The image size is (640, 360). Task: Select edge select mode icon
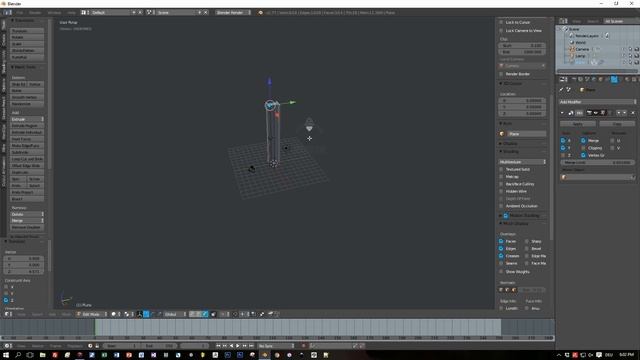[199, 314]
